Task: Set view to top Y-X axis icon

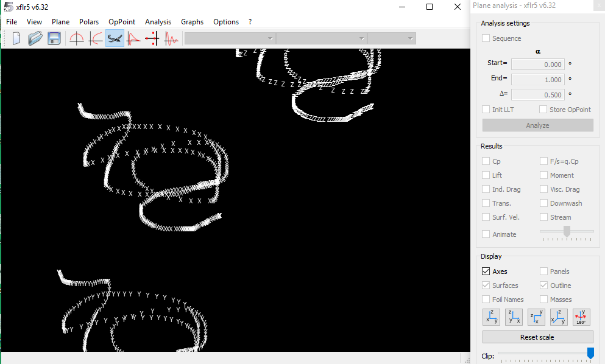Action: pyautogui.click(x=536, y=317)
